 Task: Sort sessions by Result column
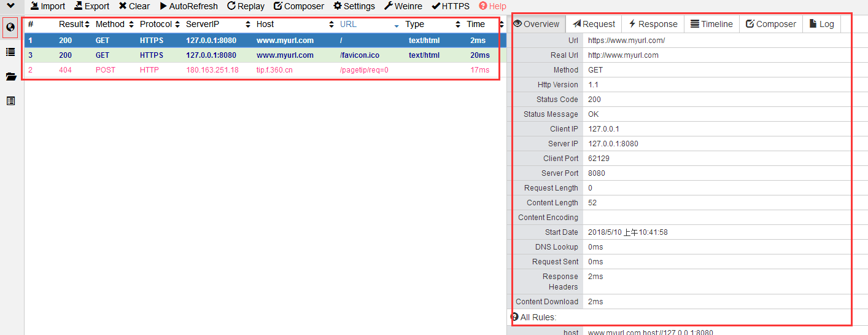point(74,24)
